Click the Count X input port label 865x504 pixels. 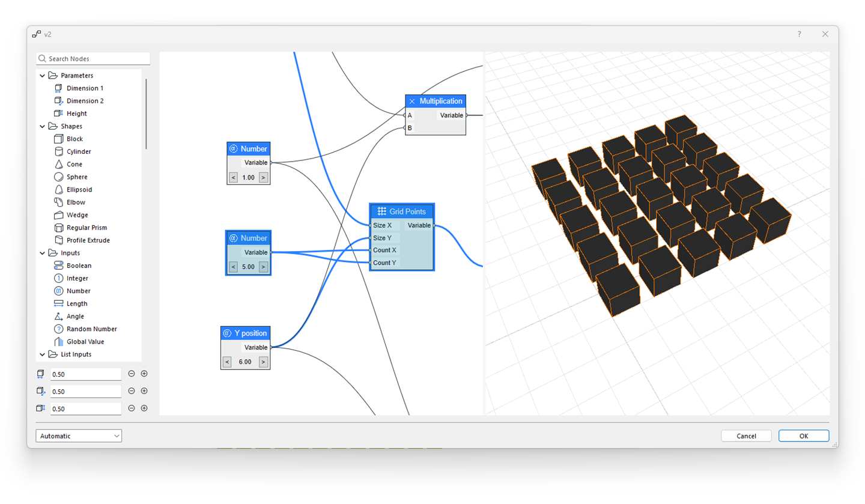[384, 250]
